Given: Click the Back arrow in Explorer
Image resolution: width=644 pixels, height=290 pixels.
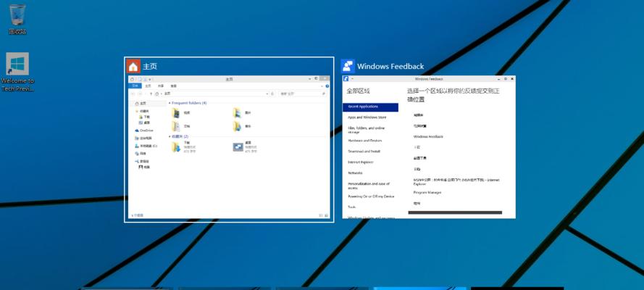Looking at the screenshot, I should tap(133, 94).
